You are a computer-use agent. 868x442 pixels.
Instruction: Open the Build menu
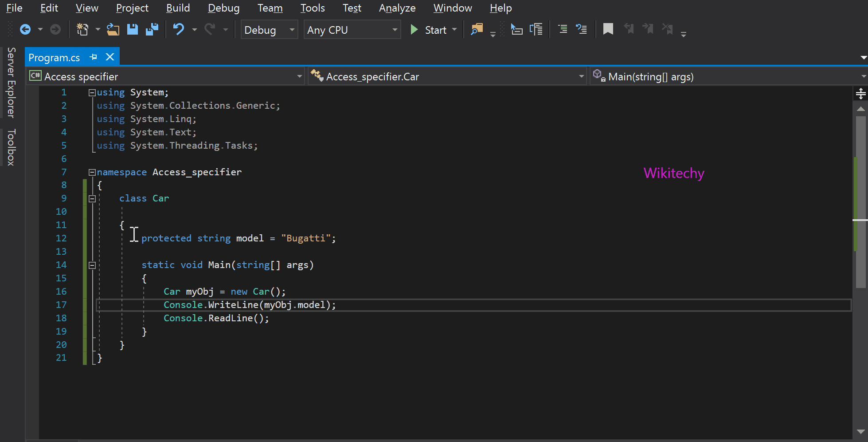[178, 8]
